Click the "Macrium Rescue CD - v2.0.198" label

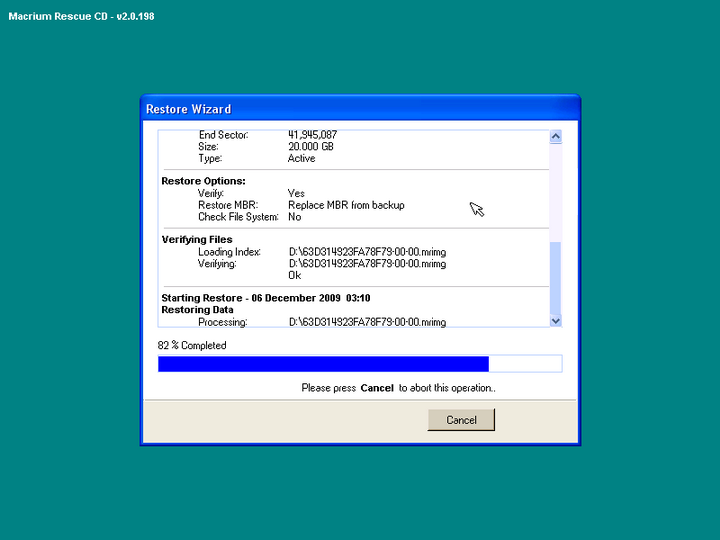tap(81, 16)
